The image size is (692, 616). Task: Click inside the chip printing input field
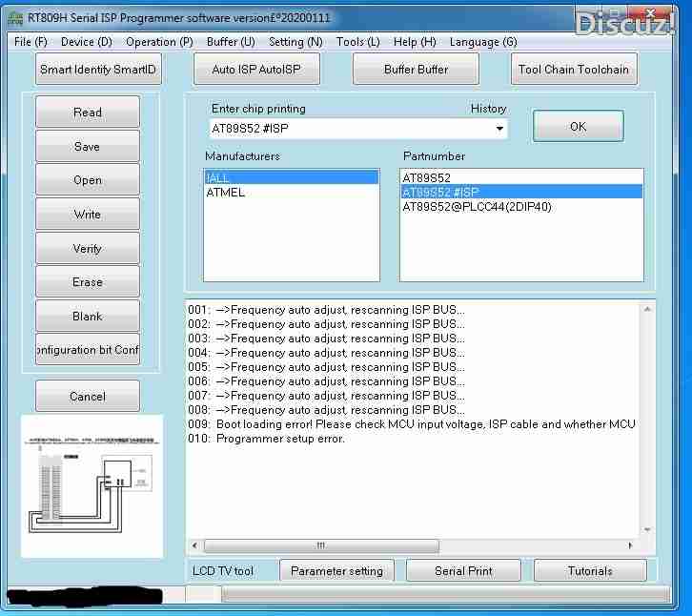click(x=348, y=129)
